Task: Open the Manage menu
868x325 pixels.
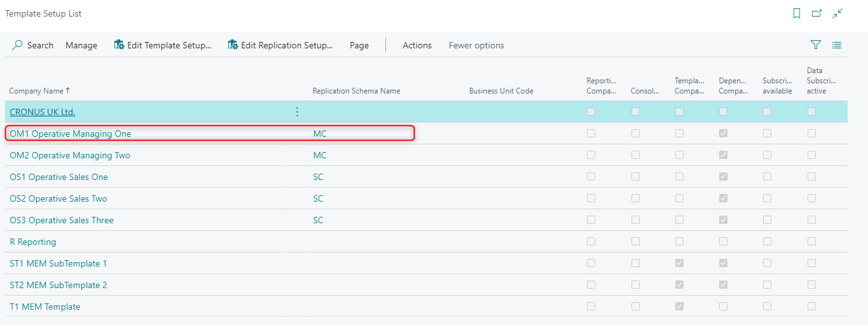Action: pos(81,45)
